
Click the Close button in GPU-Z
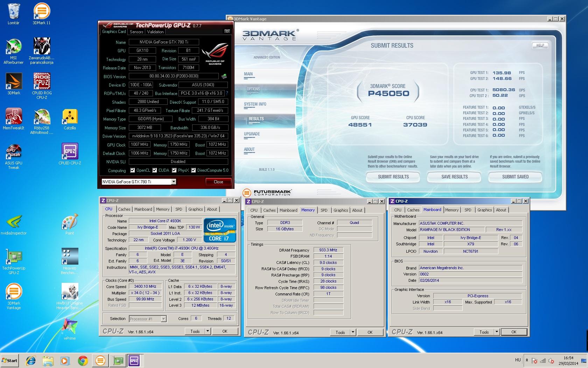point(218,182)
